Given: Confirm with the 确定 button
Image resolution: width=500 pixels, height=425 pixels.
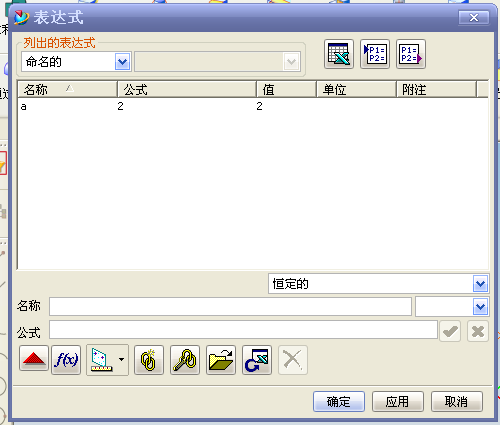Looking at the screenshot, I should [339, 402].
